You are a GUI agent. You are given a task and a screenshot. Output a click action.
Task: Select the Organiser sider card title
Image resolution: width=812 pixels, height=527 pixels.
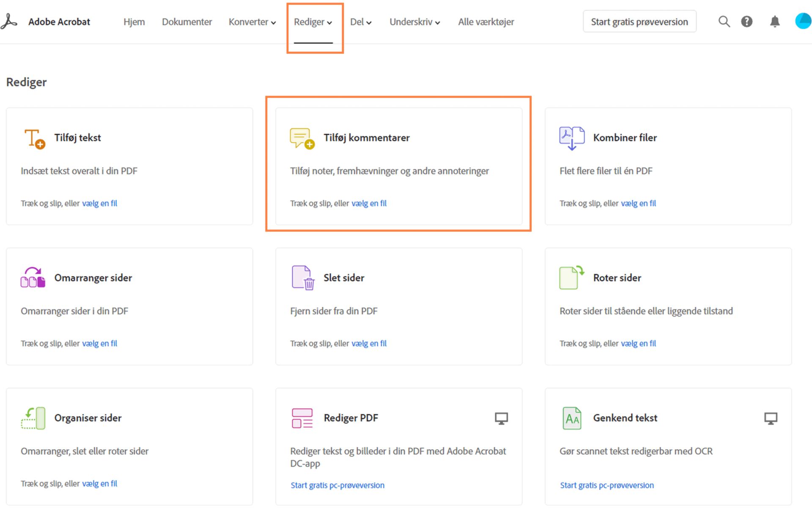point(88,418)
